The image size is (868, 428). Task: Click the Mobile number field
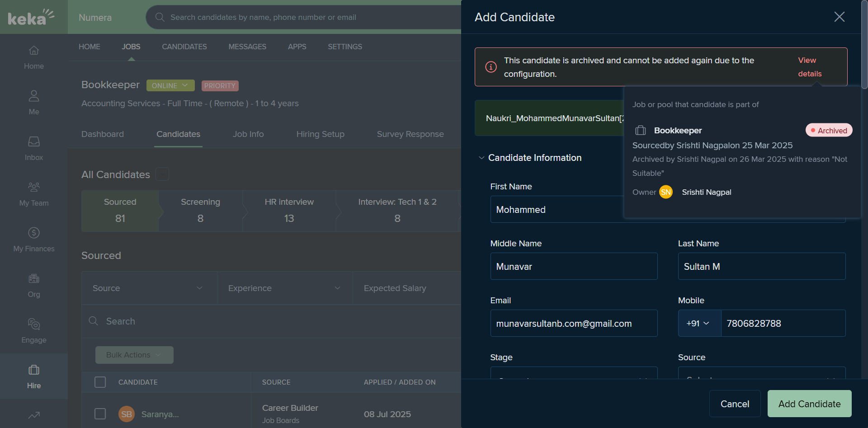[x=783, y=323]
